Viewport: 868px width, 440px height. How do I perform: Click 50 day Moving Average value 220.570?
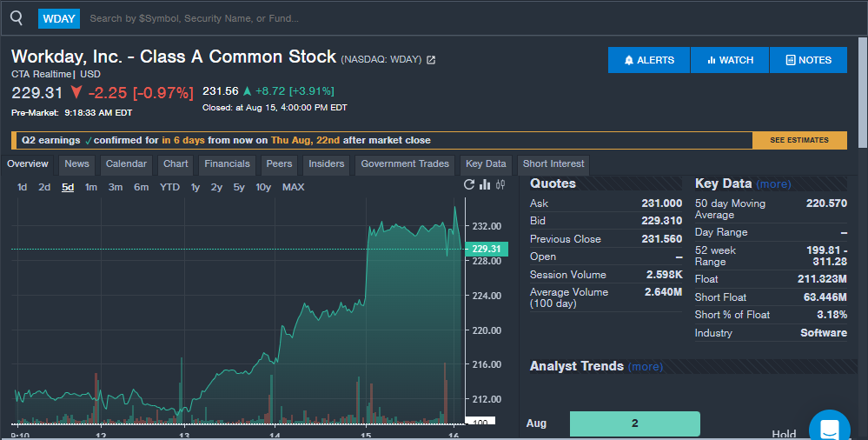(826, 203)
